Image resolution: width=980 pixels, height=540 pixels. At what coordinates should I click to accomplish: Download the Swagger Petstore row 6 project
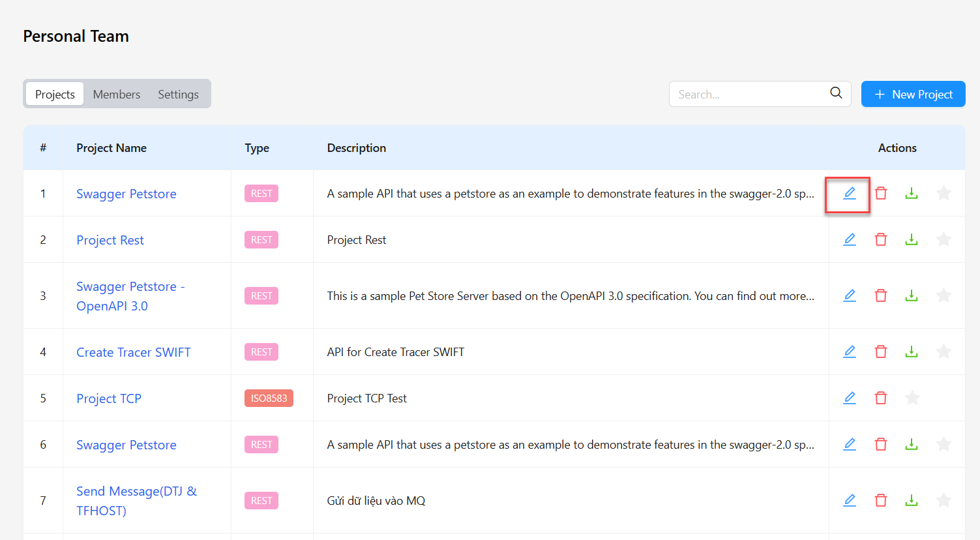[911, 444]
